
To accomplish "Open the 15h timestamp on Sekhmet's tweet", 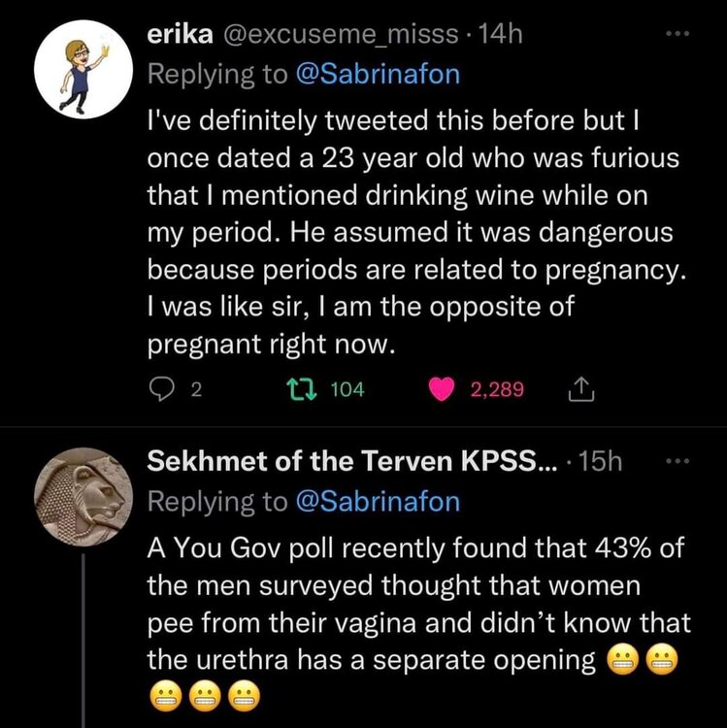I will point(600,463).
